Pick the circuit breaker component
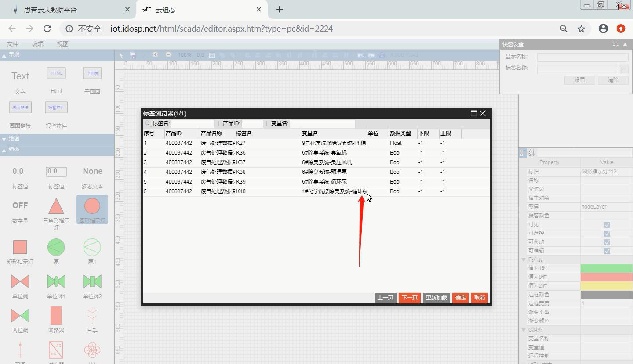 pyautogui.click(x=56, y=316)
